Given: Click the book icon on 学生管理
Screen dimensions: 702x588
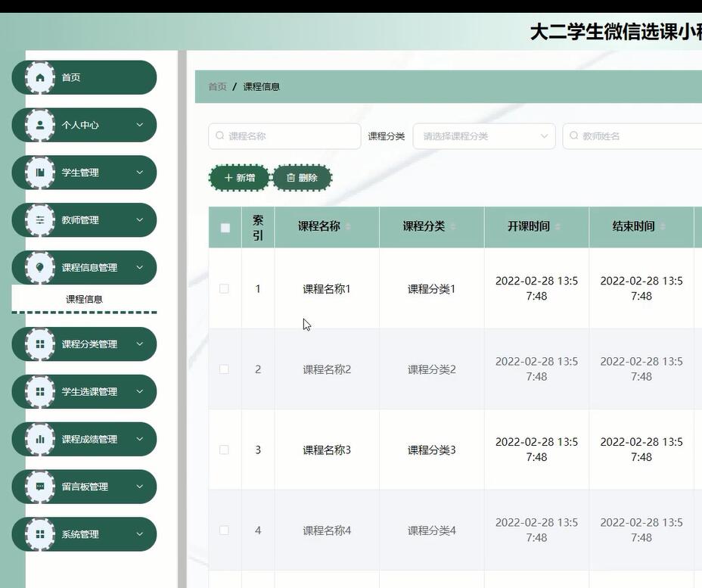Looking at the screenshot, I should 39,172.
